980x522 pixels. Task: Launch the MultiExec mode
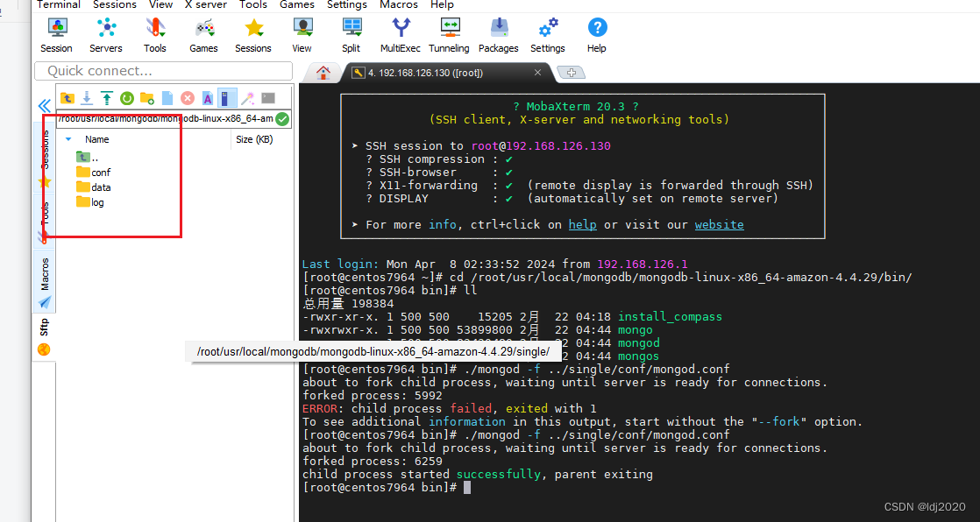[x=400, y=35]
